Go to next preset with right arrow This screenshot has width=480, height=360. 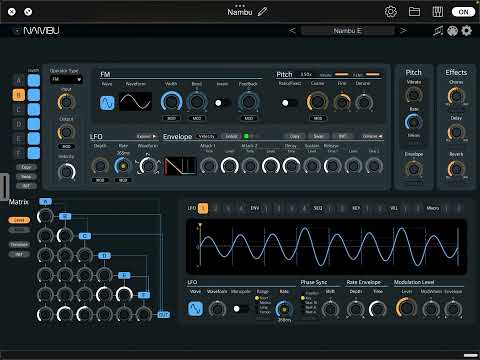pos(403,31)
